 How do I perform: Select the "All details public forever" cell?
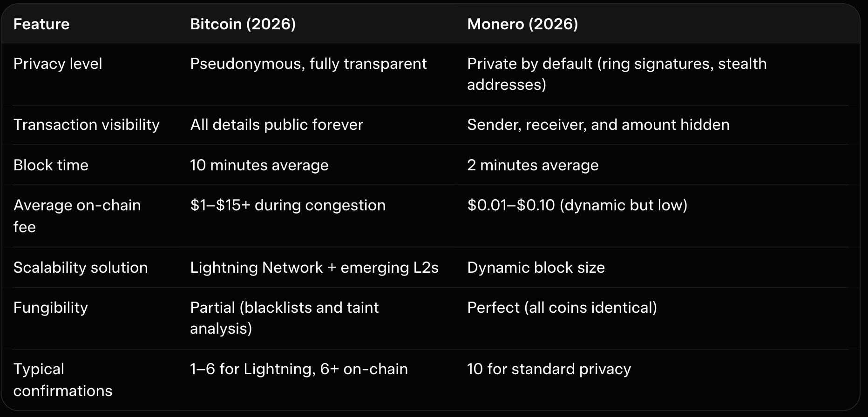click(277, 125)
